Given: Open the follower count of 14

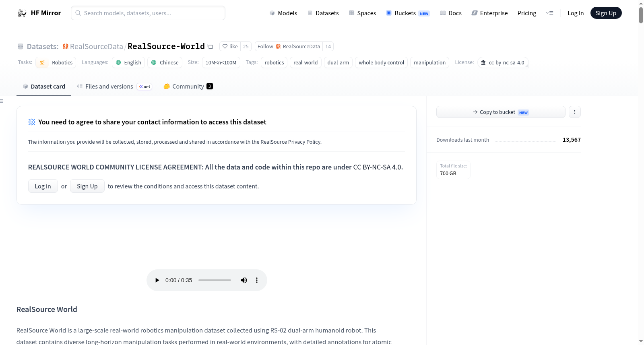Looking at the screenshot, I should click(328, 46).
